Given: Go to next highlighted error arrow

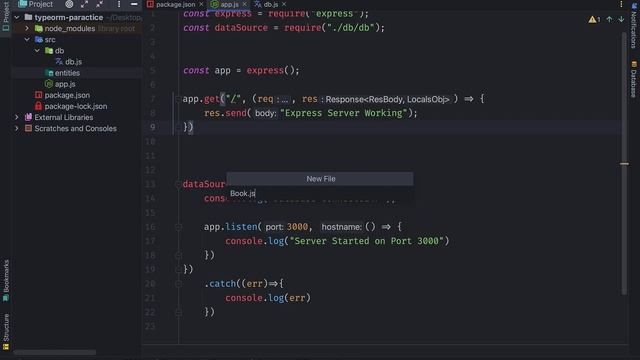Looking at the screenshot, I should 621,19.
